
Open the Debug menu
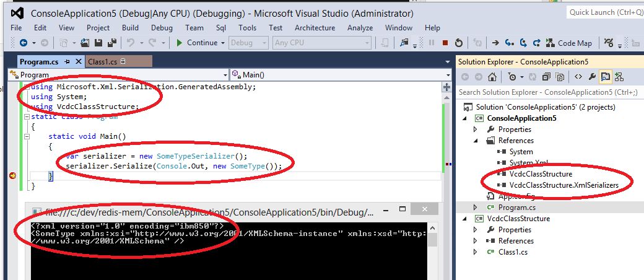click(x=162, y=28)
